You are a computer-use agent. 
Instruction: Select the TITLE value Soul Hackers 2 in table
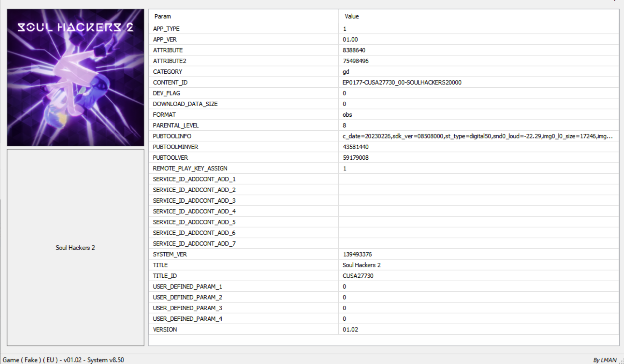click(x=362, y=265)
